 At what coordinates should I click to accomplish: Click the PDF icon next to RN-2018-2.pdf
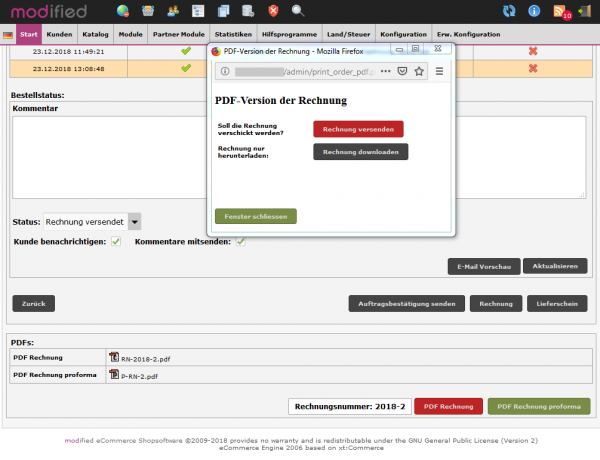tap(114, 357)
